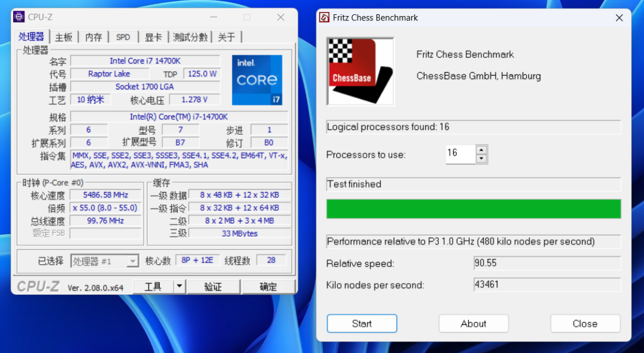Click the CPU-Z app icon in title bar

pyautogui.click(x=19, y=17)
